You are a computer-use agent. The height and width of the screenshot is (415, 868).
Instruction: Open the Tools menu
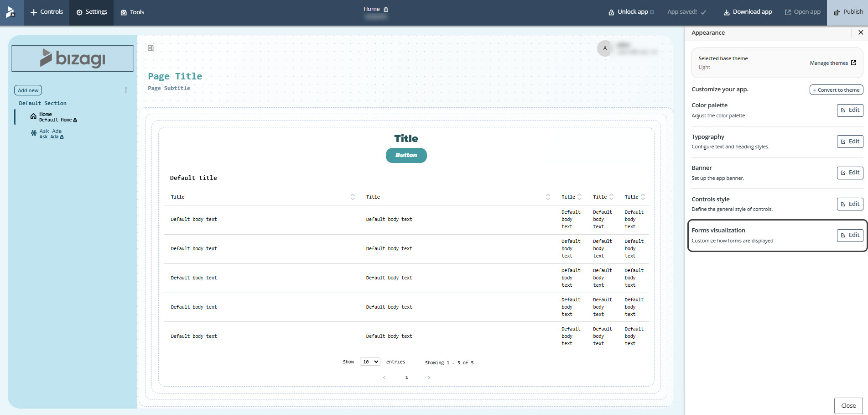(132, 12)
